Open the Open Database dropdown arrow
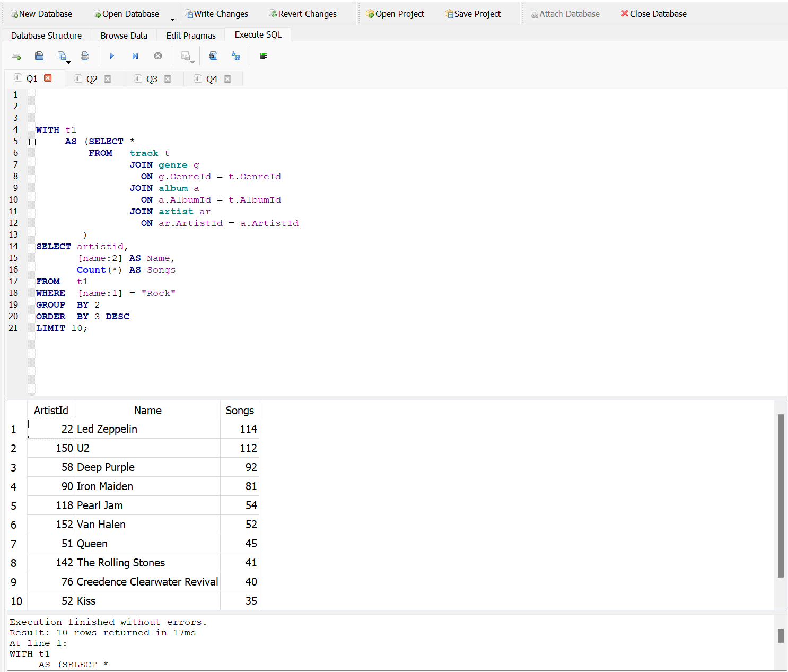 172,18
